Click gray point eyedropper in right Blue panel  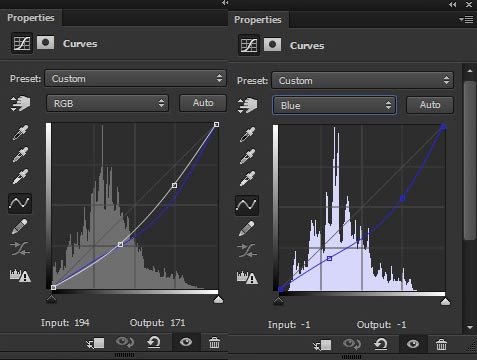(247, 157)
